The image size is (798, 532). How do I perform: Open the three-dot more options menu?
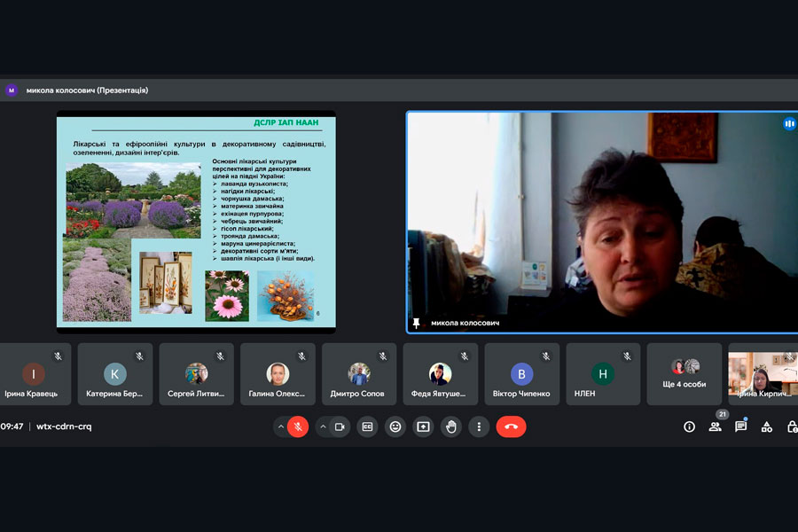[479, 426]
